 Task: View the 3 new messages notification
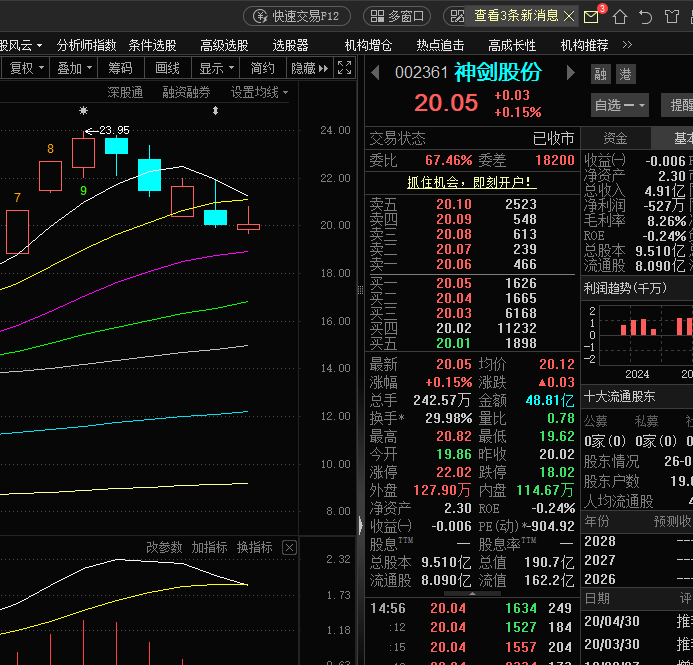point(516,16)
